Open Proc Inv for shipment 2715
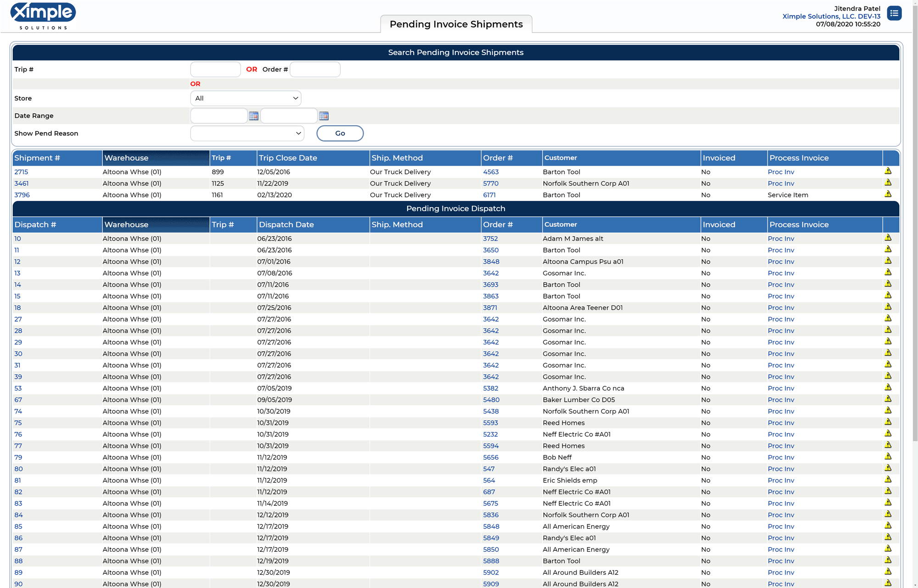 (x=781, y=172)
